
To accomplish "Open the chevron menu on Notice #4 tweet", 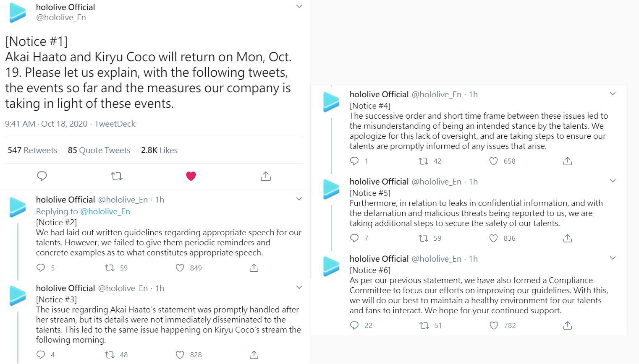I will (613, 94).
